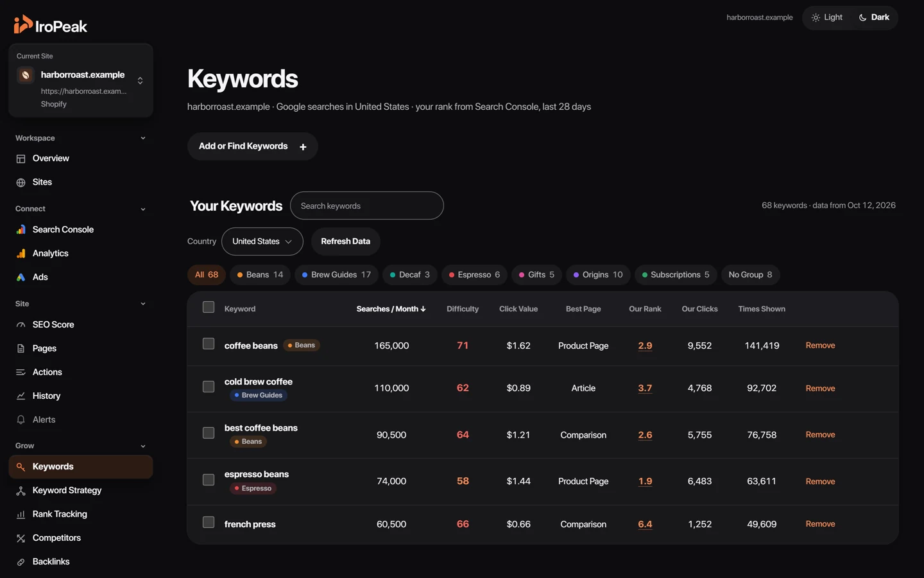Select the All 68 filter tab

click(207, 275)
